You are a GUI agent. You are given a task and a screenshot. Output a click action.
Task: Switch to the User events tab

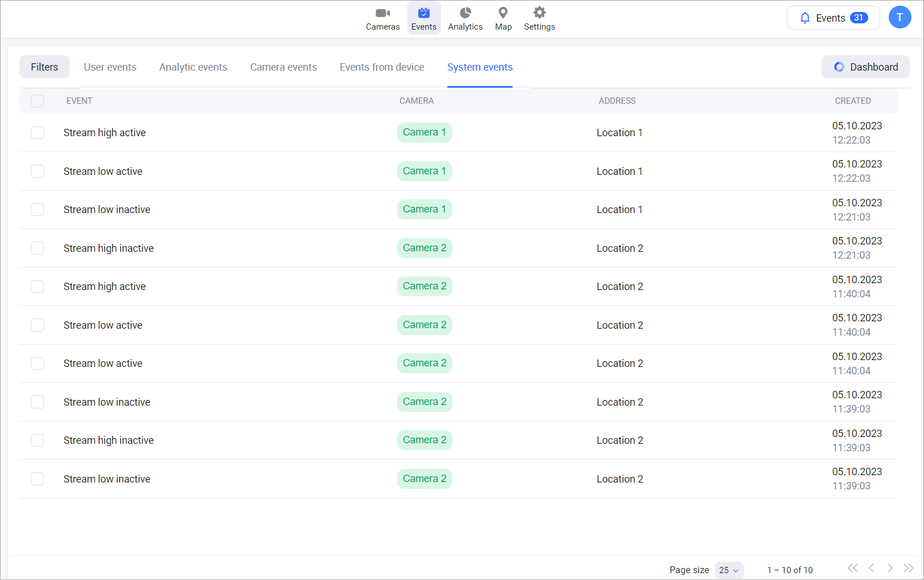[x=110, y=67]
